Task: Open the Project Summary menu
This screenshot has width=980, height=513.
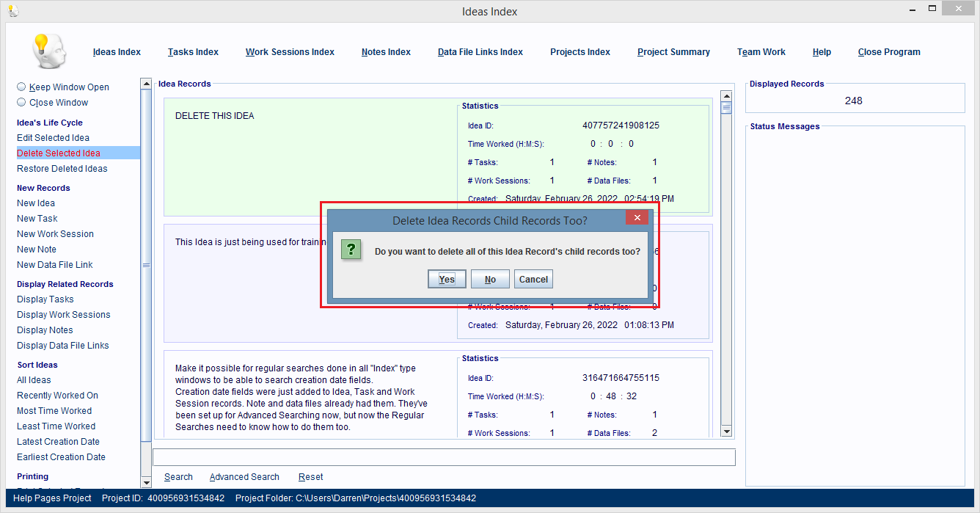Action: [x=673, y=52]
